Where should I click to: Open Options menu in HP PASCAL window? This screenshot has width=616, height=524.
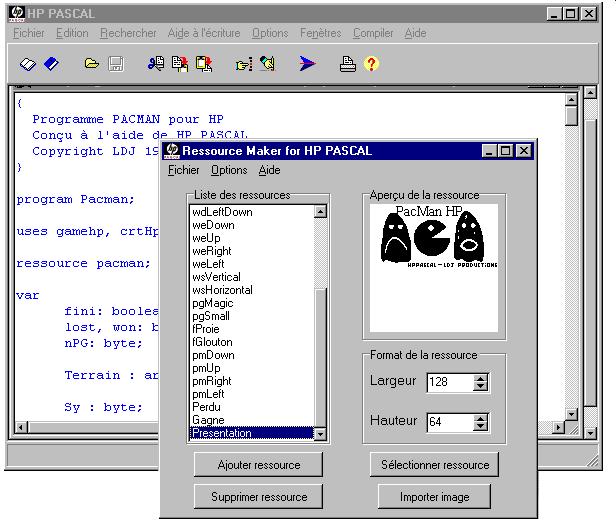(270, 33)
